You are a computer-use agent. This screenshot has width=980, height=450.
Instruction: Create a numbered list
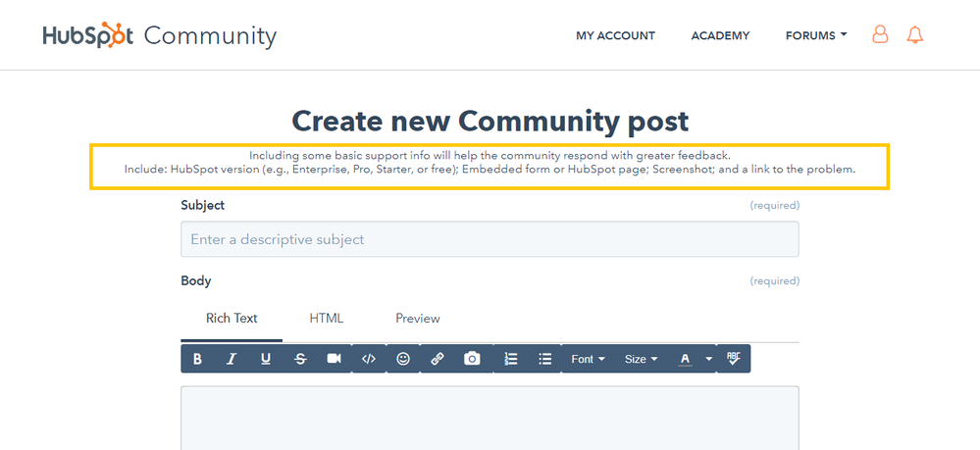(x=510, y=359)
